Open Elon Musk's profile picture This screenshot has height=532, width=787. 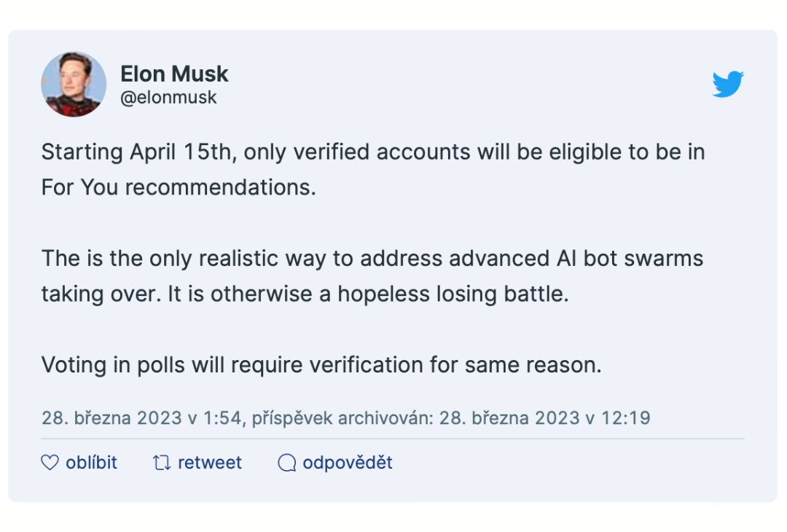[x=74, y=85]
